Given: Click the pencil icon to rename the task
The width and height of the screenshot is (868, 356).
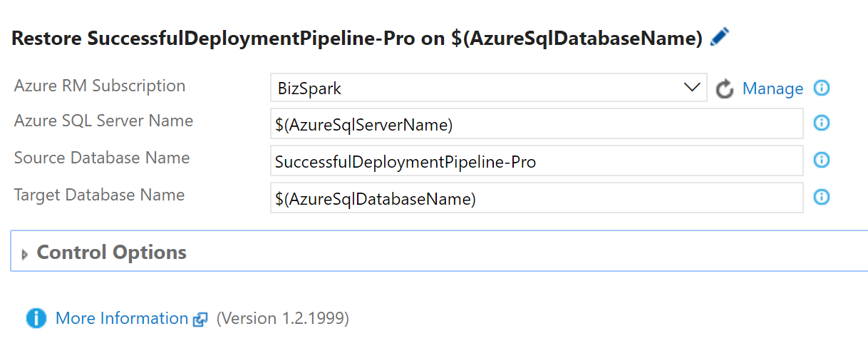Looking at the screenshot, I should pyautogui.click(x=720, y=37).
